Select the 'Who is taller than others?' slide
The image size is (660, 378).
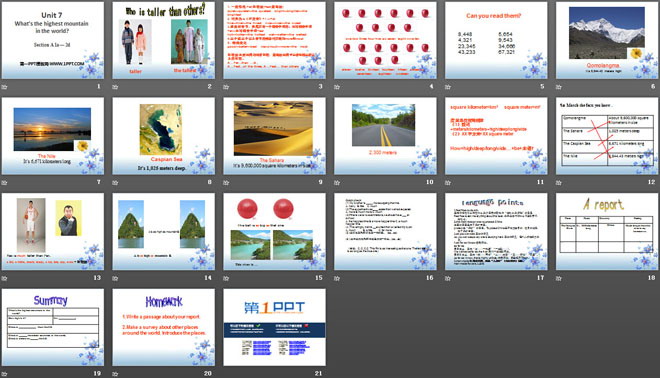tap(164, 40)
